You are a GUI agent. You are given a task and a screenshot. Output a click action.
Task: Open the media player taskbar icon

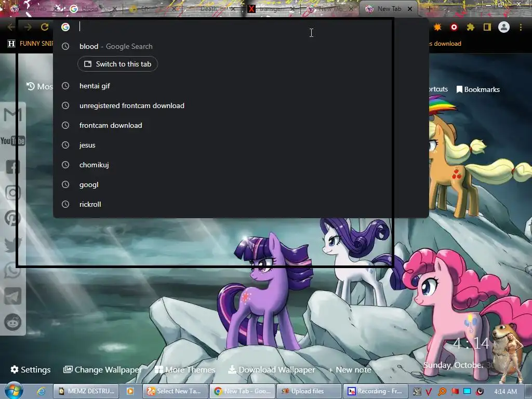click(130, 391)
